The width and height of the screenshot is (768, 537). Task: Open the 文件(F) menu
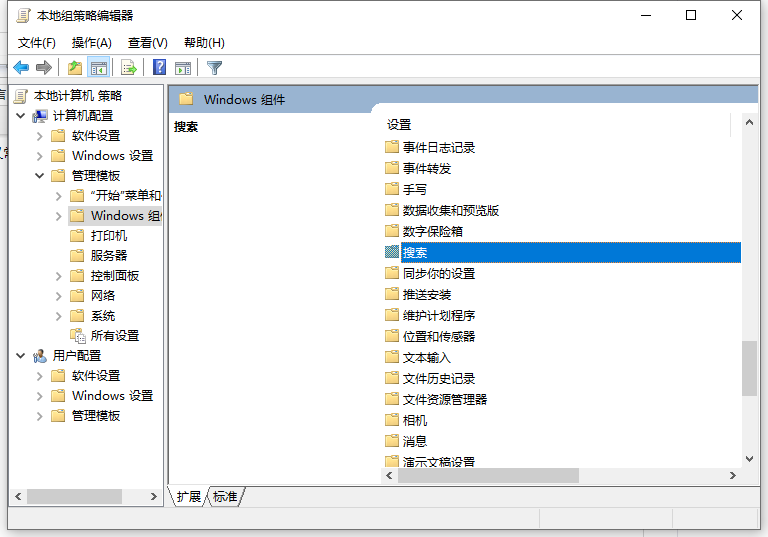(x=37, y=43)
